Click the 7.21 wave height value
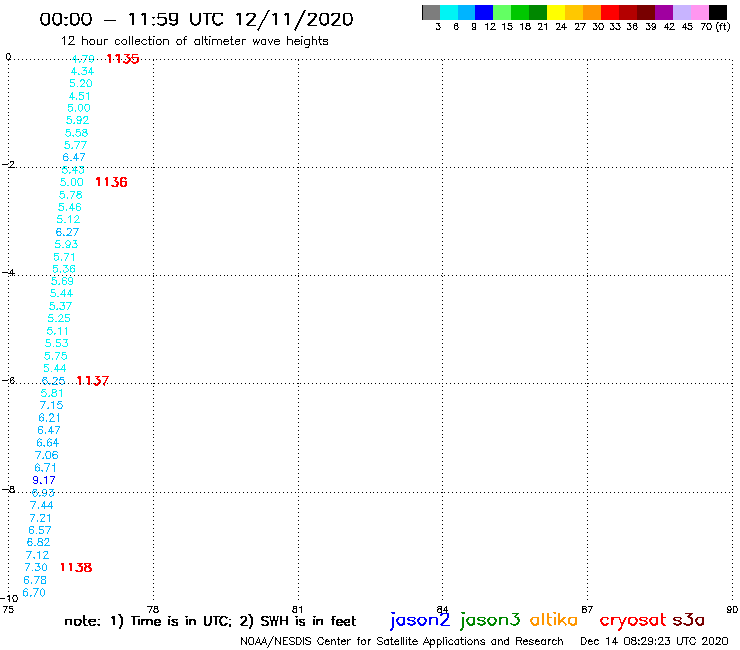Image resolution: width=740 pixels, height=650 pixels. (x=41, y=518)
